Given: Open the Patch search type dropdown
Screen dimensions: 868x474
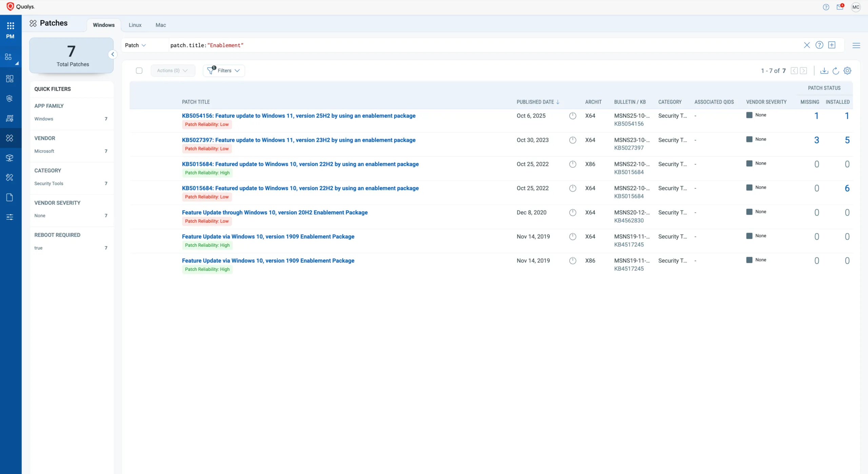Looking at the screenshot, I should (135, 45).
